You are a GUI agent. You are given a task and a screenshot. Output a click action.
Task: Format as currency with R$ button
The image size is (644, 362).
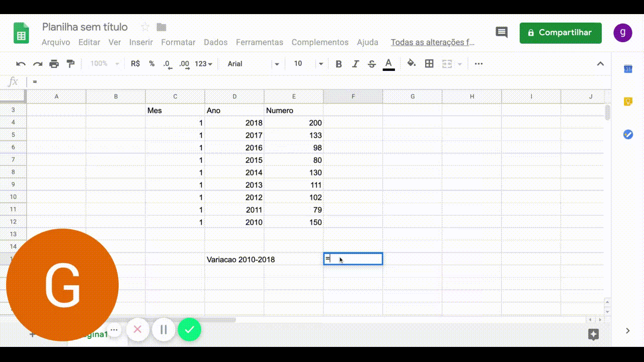tap(135, 64)
